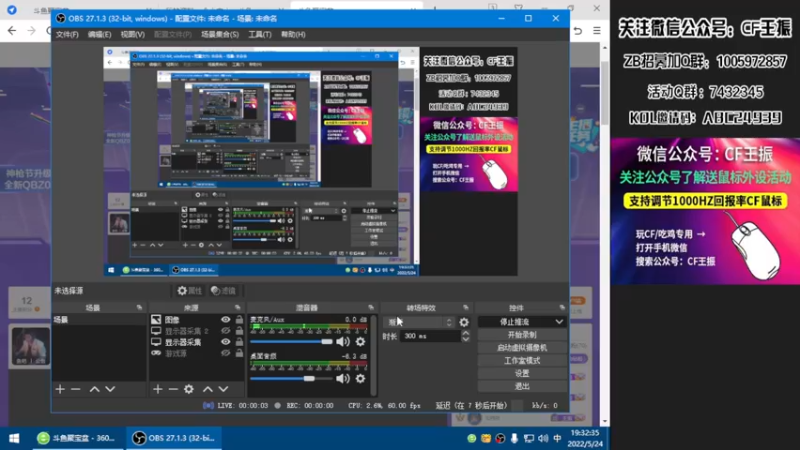Click volume icon in system tray
Viewport: 800px width, 450px height.
pyautogui.click(x=543, y=438)
